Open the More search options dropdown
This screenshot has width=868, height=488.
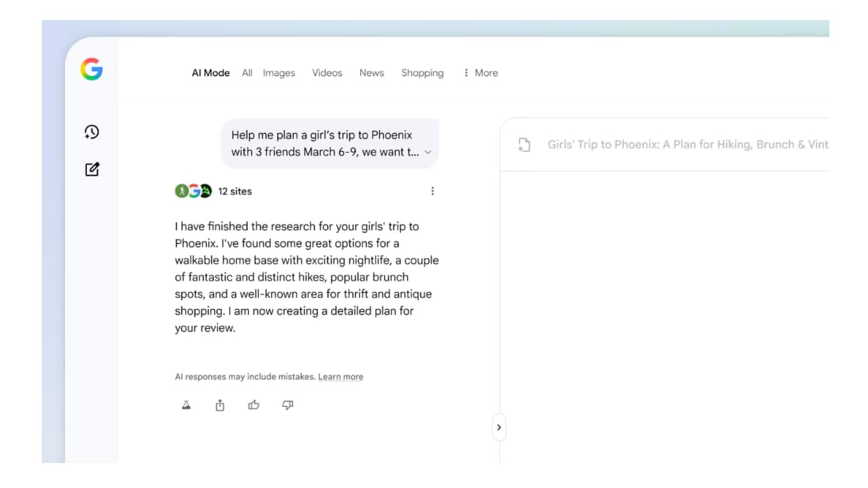pyautogui.click(x=481, y=73)
